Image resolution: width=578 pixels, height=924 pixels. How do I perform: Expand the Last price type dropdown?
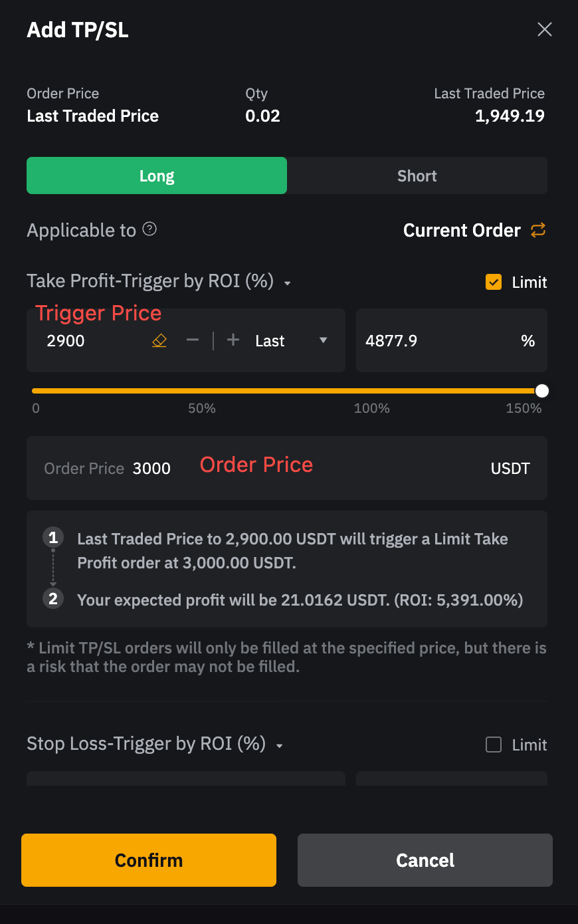pos(323,340)
